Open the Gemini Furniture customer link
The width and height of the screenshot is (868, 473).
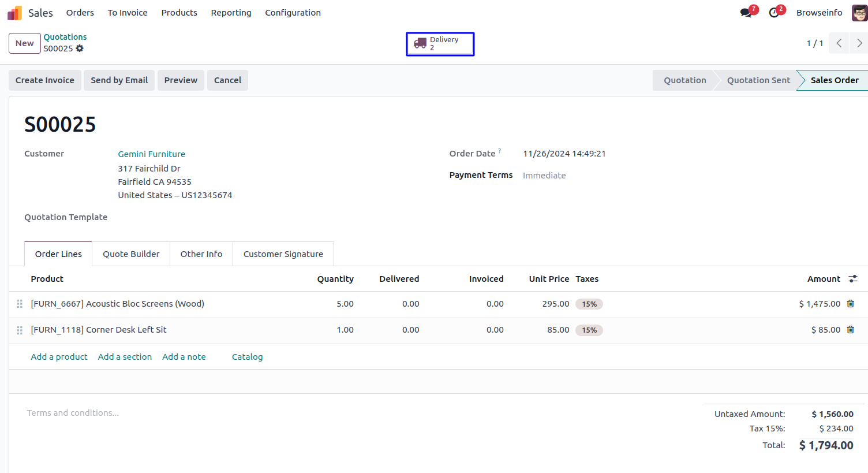(152, 154)
